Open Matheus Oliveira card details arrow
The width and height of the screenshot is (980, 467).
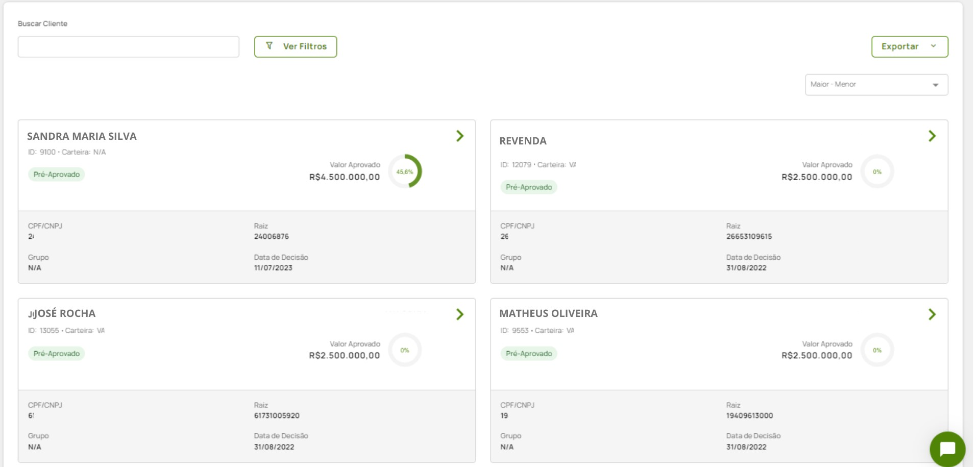pyautogui.click(x=932, y=314)
